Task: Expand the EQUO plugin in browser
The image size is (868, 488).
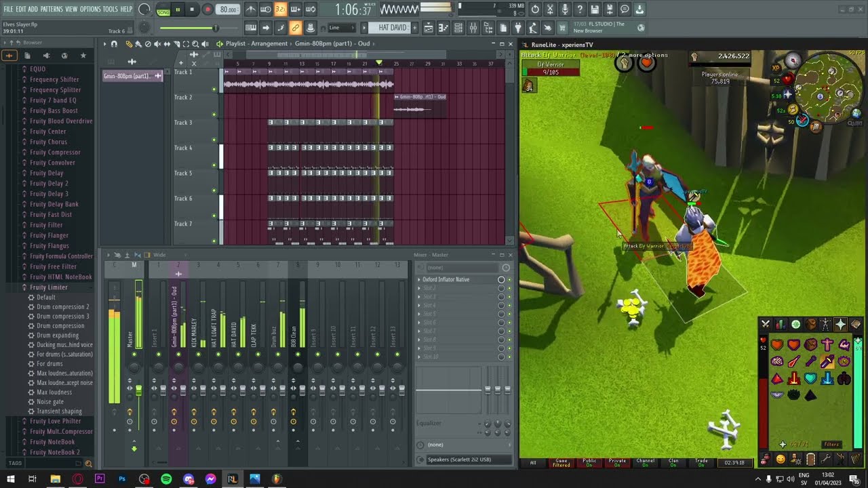Action: click(x=37, y=69)
